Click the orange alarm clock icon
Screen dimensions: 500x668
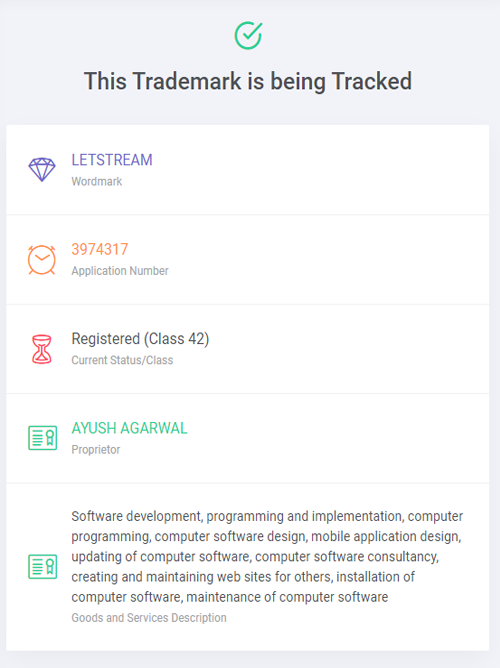coord(42,259)
